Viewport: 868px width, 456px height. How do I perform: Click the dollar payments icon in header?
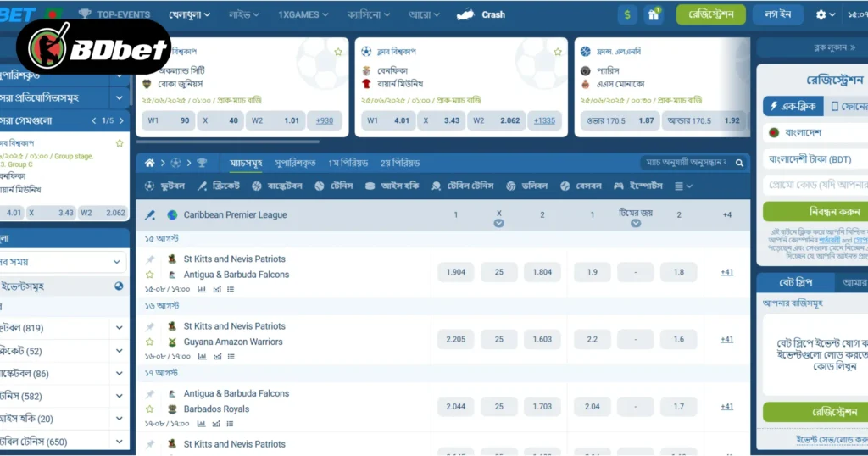pyautogui.click(x=627, y=15)
